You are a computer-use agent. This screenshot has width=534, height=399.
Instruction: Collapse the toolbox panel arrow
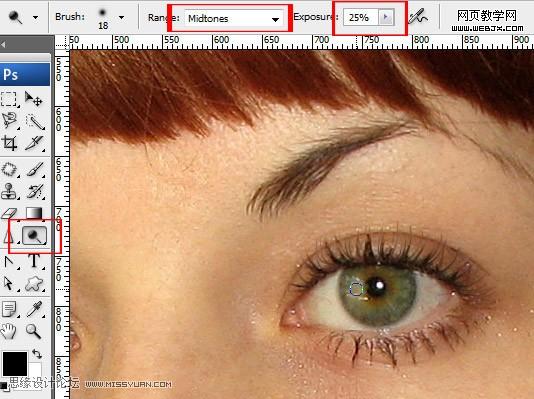3,45
